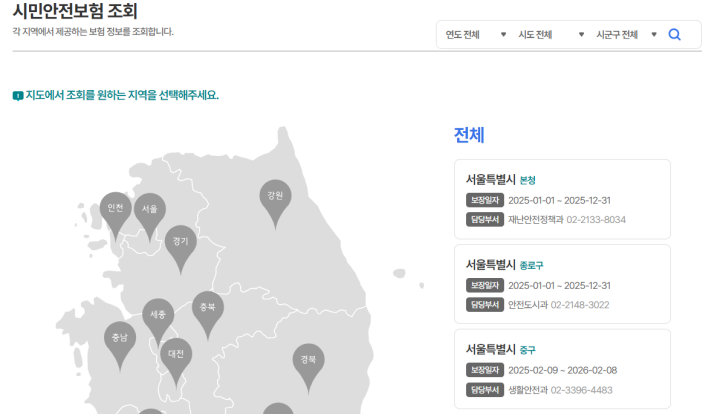Click phone number 02-2148-3022

579,305
